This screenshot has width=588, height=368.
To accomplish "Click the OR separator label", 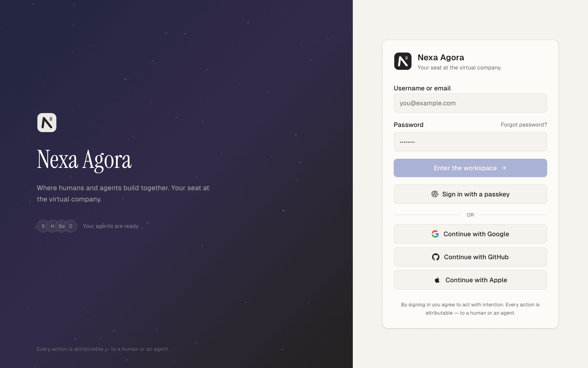I will pyautogui.click(x=470, y=215).
